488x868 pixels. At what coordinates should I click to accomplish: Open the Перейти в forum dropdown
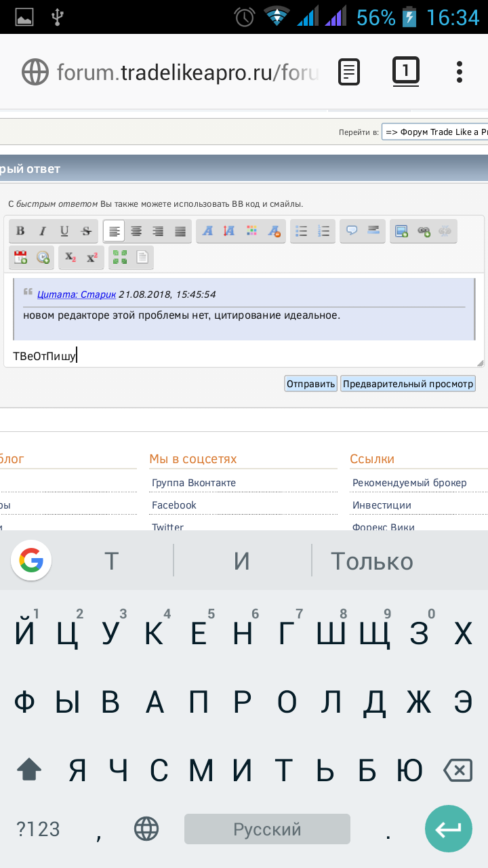point(434,132)
